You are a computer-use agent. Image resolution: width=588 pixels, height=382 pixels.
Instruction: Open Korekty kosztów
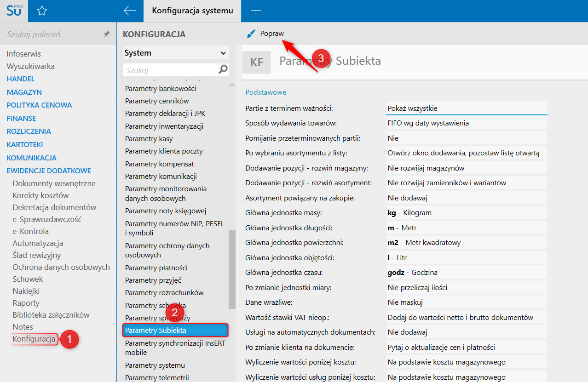click(x=40, y=195)
